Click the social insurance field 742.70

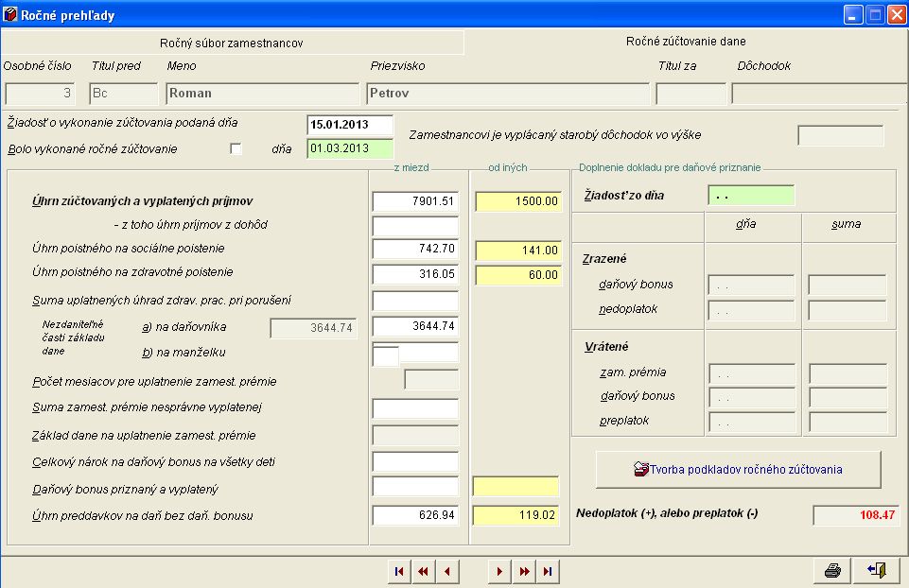415,250
